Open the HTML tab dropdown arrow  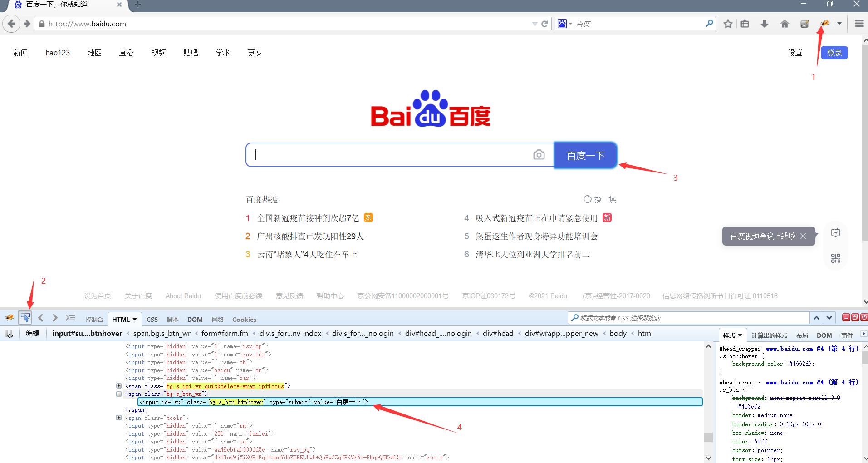(x=135, y=320)
